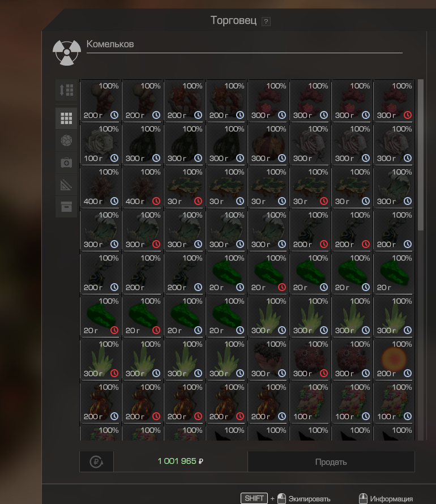Select the medkit category filter icon
The height and width of the screenshot is (504, 436).
click(66, 163)
